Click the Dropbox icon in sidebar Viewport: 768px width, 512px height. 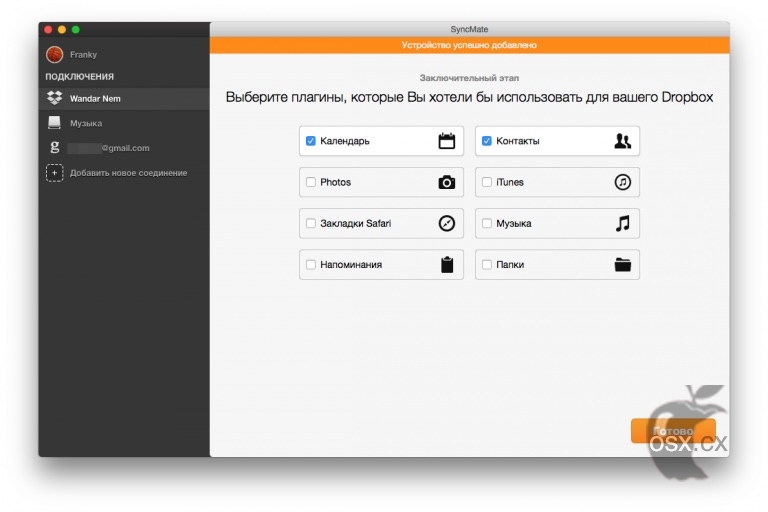pyautogui.click(x=54, y=98)
